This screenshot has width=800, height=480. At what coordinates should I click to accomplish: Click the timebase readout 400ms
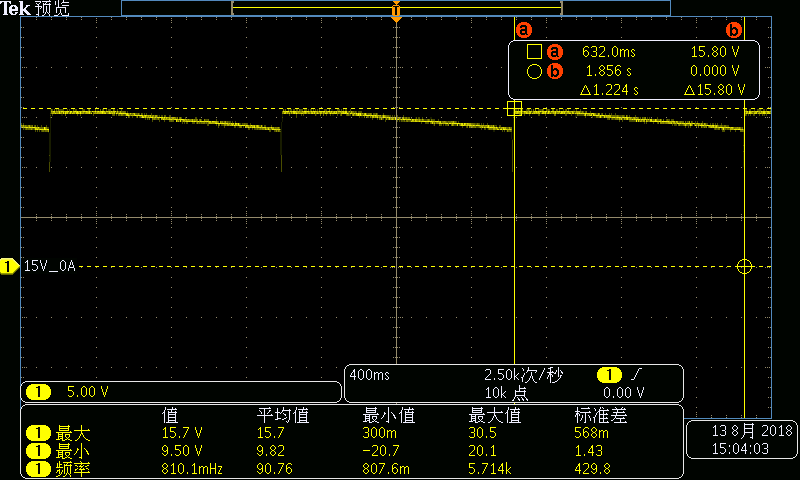[x=369, y=375]
